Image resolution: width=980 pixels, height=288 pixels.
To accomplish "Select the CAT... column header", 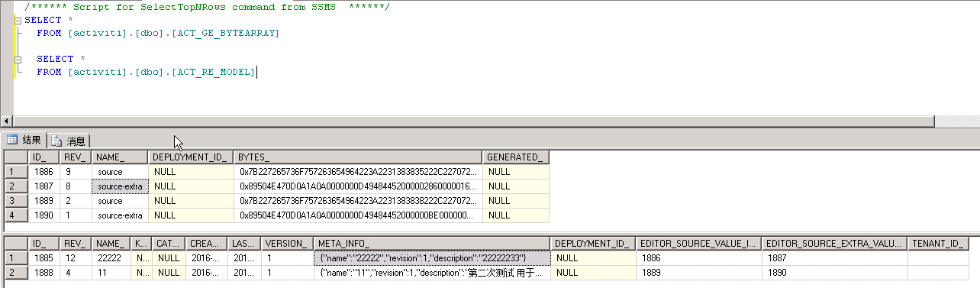I will pyautogui.click(x=169, y=244).
